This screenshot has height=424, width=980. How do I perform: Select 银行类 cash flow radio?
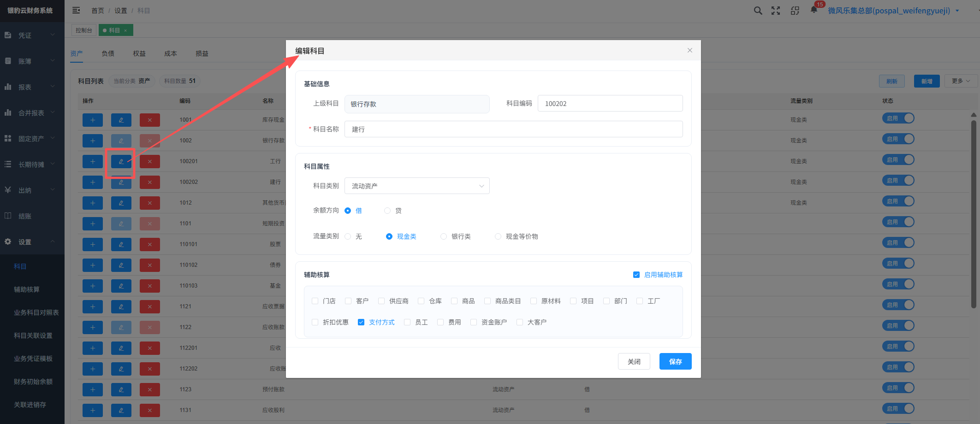(444, 236)
